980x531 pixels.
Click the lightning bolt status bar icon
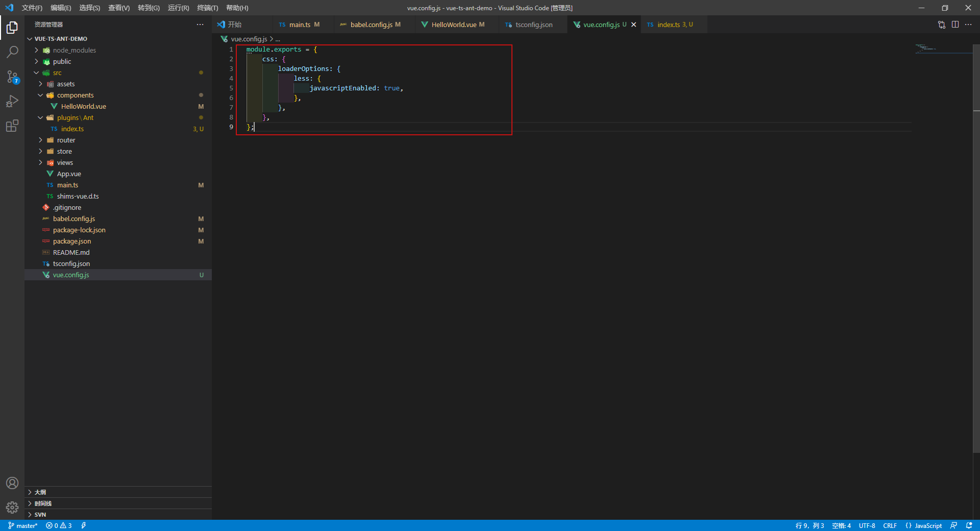click(84, 525)
